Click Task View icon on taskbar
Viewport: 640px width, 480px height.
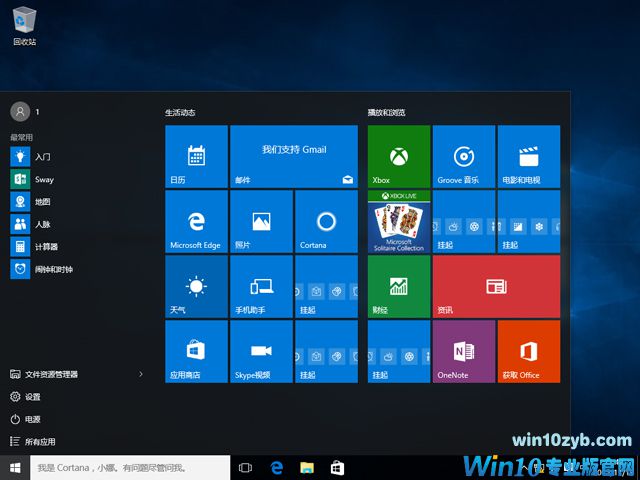tap(246, 467)
